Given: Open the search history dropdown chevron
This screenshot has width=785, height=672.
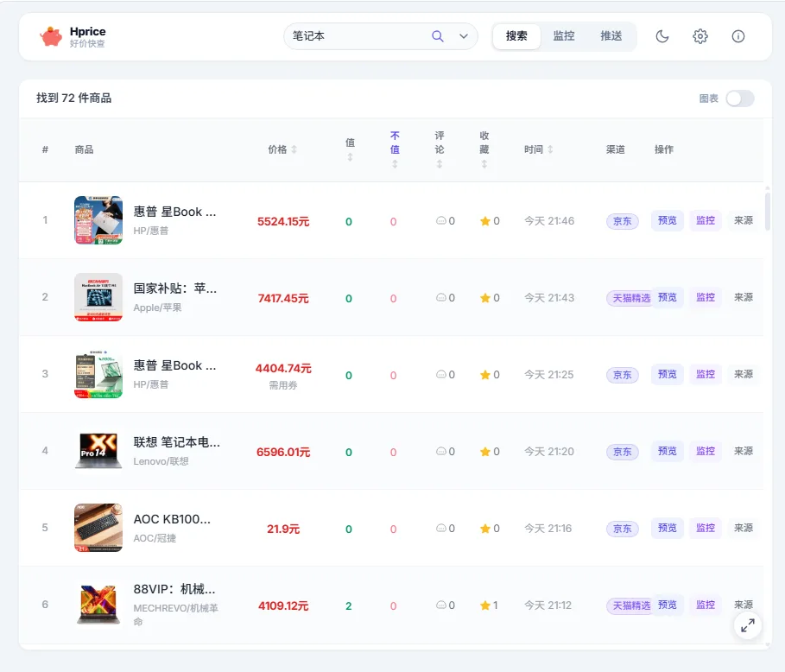Looking at the screenshot, I should (464, 36).
